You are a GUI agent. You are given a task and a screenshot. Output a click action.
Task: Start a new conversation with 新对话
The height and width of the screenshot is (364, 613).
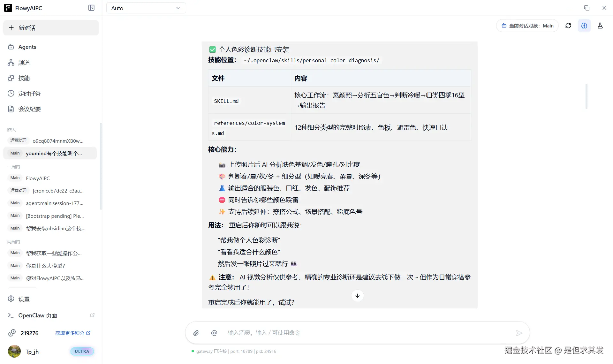coord(51,28)
